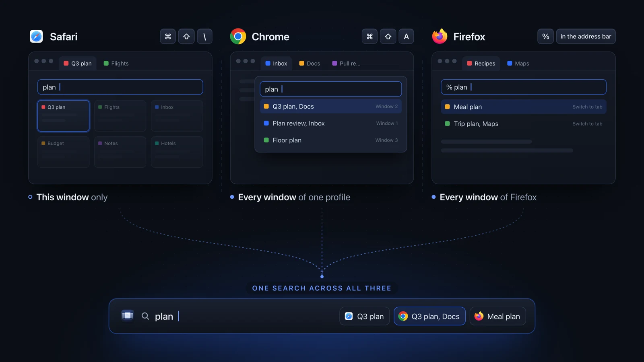Click the Shift key next to Safari
Viewport: 644px width, 362px height.
pos(186,36)
